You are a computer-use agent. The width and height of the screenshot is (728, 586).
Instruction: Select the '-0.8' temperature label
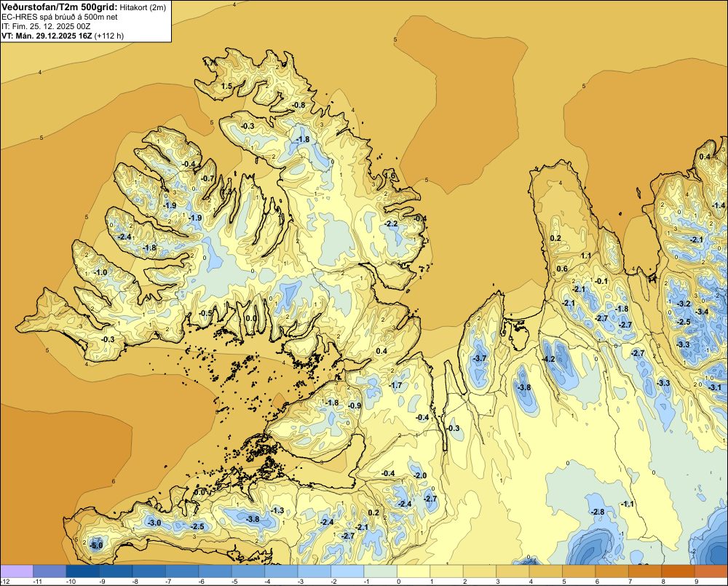click(x=298, y=105)
